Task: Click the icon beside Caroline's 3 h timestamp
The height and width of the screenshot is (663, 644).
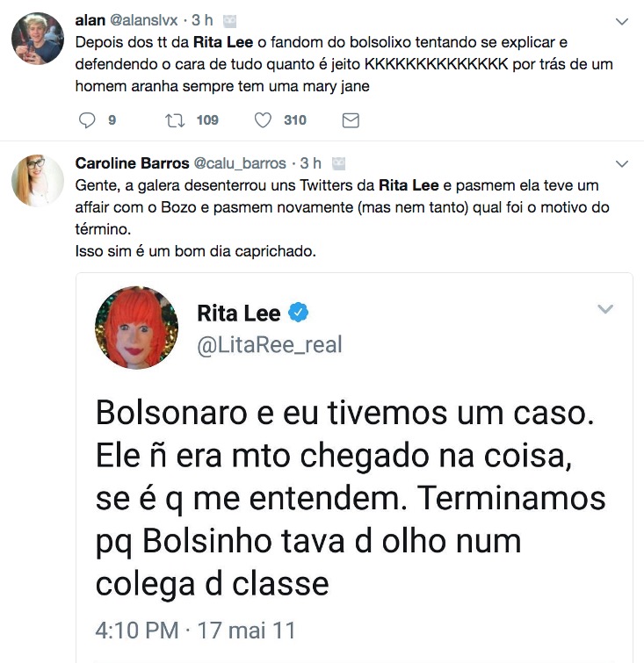Action: point(340,163)
